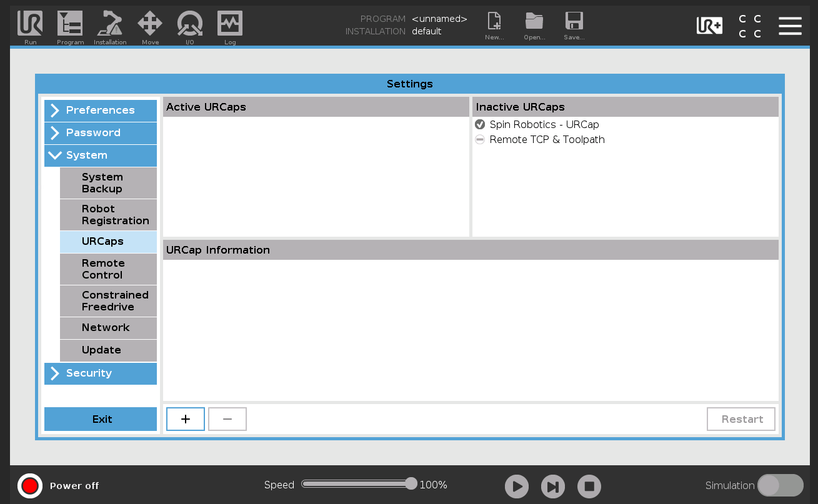Adjust the Speed slider
Screen dimensions: 818x504
(359, 484)
